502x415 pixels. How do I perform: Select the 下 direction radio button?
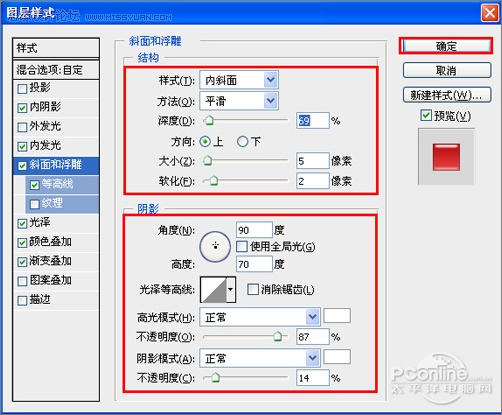point(242,142)
